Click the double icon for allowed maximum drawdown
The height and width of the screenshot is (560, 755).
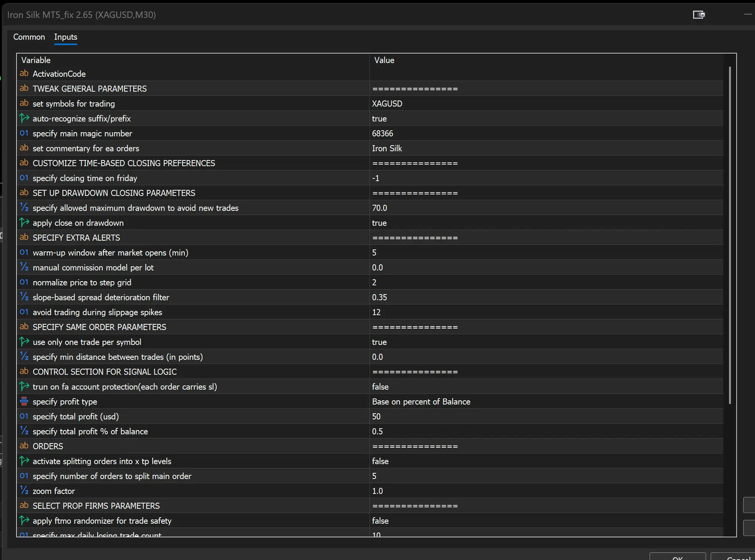24,207
